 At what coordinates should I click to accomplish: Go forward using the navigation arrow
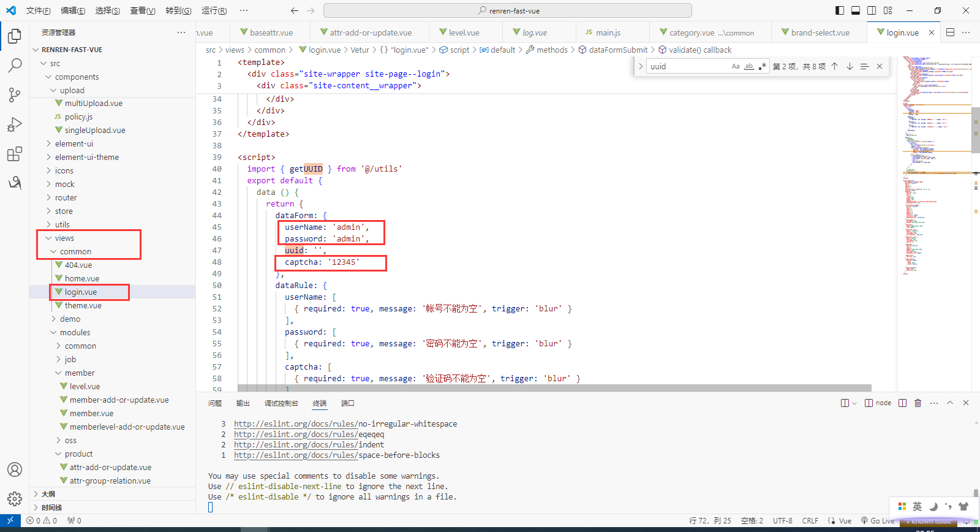point(311,10)
